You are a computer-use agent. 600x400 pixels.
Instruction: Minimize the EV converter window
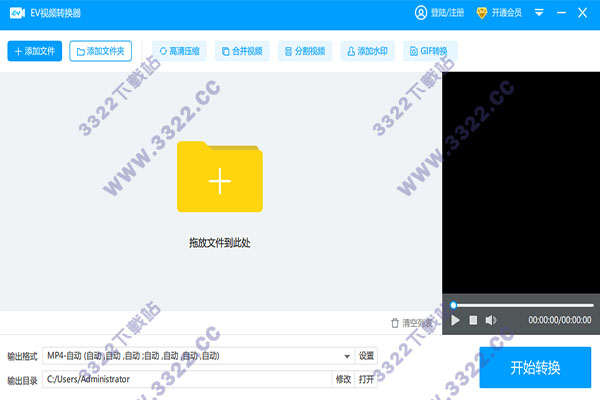pyautogui.click(x=561, y=13)
